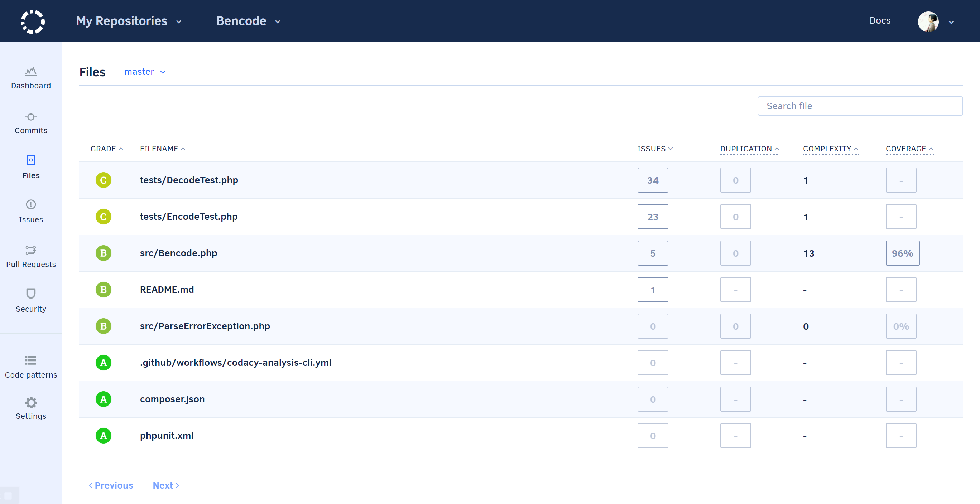The height and width of the screenshot is (504, 980).
Task: Go to Next page of files
Action: [x=166, y=485]
